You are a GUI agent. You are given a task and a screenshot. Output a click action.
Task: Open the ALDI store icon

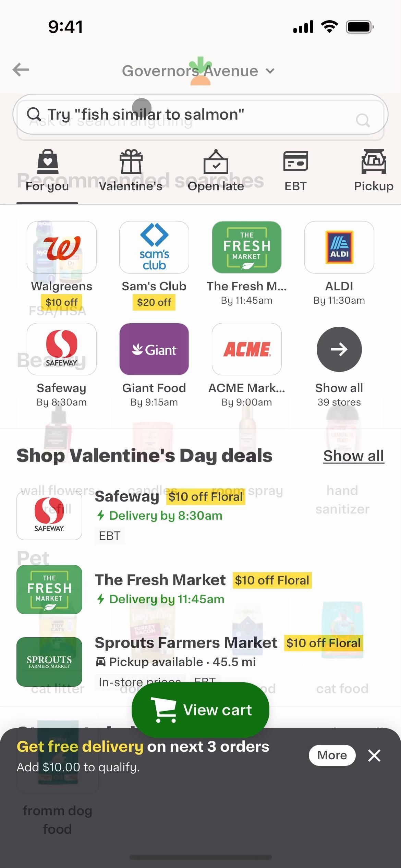339,247
